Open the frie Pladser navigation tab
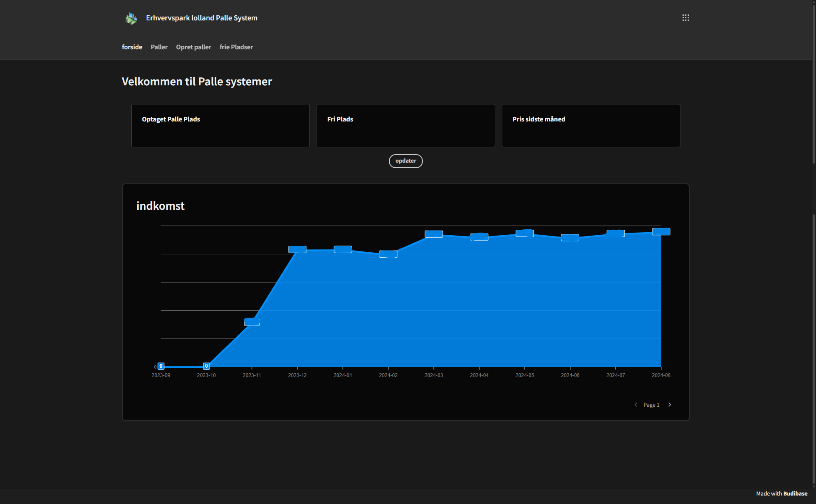Image resolution: width=816 pixels, height=504 pixels. pyautogui.click(x=236, y=47)
